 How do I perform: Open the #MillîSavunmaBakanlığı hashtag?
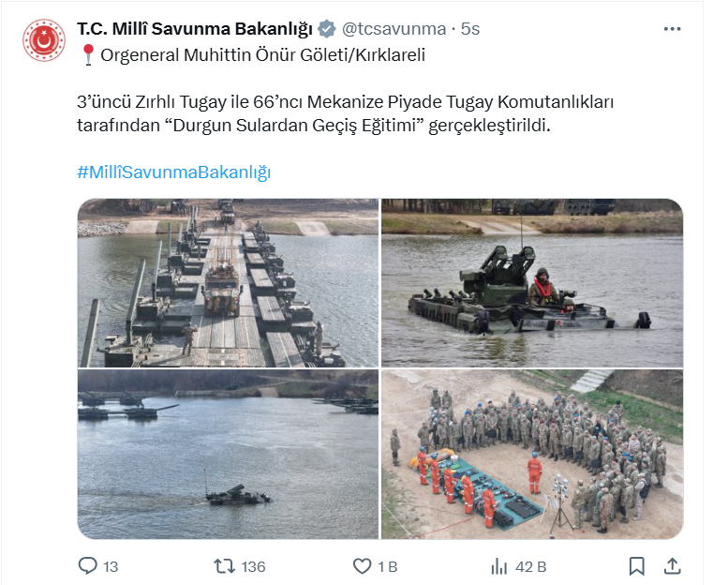pos(173,172)
